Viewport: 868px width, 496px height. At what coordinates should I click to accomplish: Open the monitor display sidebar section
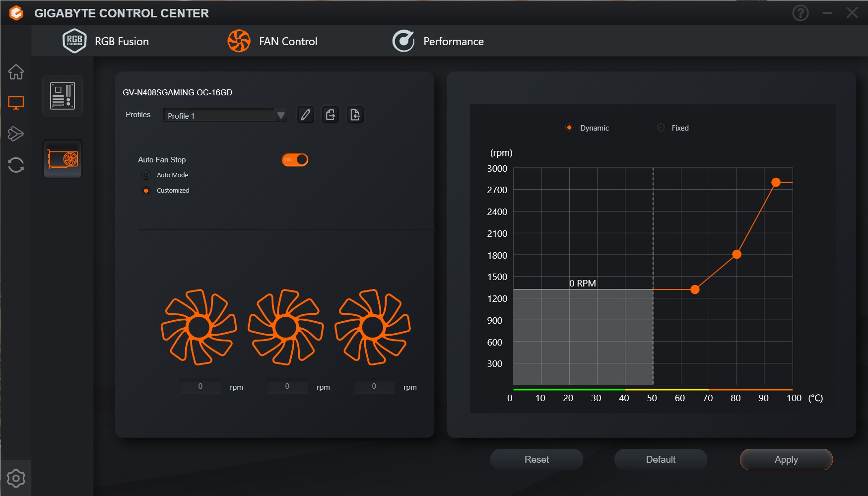[16, 103]
